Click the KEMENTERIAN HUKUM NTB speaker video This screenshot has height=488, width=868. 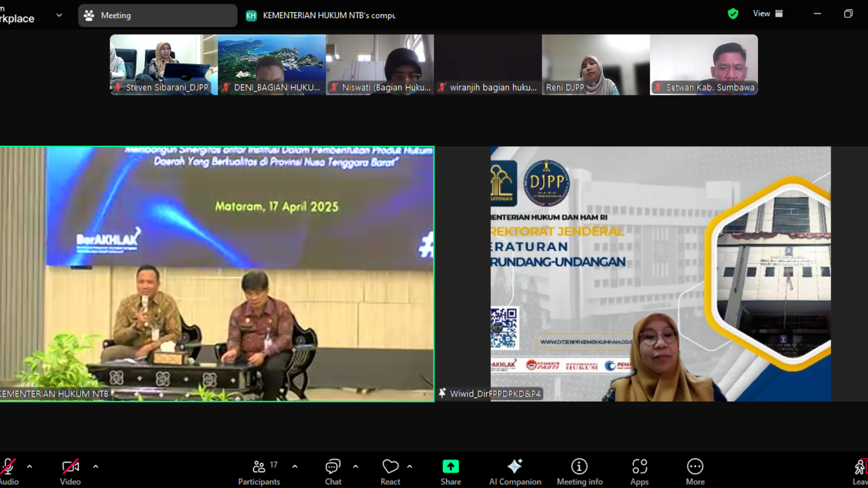(217, 274)
